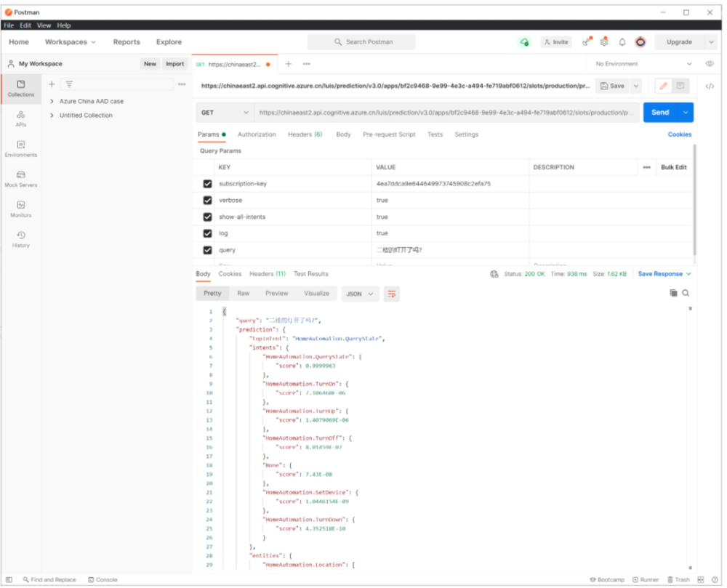
Task: Open the Workspaces dropdown
Action: [71, 41]
